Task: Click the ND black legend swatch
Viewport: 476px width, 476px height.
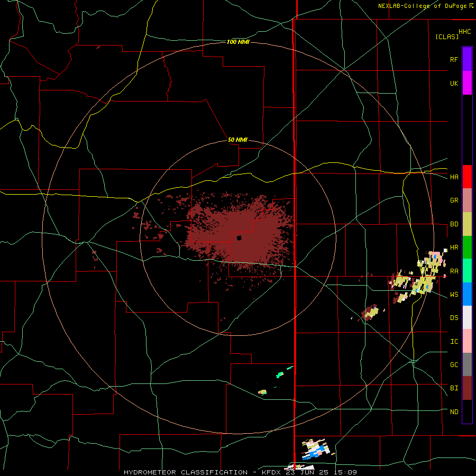Action: (x=467, y=411)
